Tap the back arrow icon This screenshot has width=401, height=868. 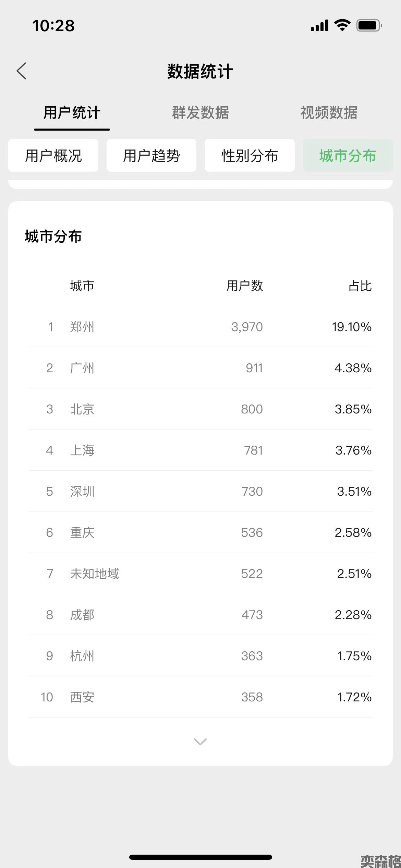pyautogui.click(x=22, y=71)
